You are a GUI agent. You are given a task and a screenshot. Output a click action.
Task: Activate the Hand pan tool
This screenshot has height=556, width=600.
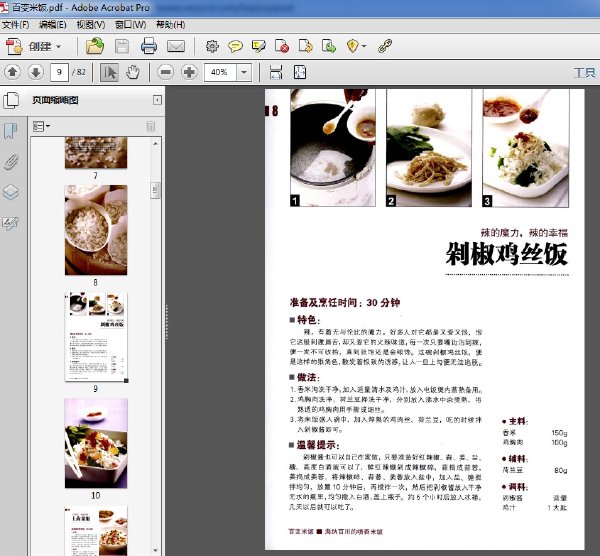click(133, 72)
